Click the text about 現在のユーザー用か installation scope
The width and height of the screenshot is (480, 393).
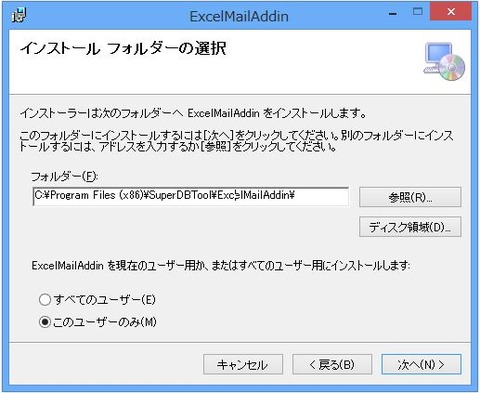[220, 266]
